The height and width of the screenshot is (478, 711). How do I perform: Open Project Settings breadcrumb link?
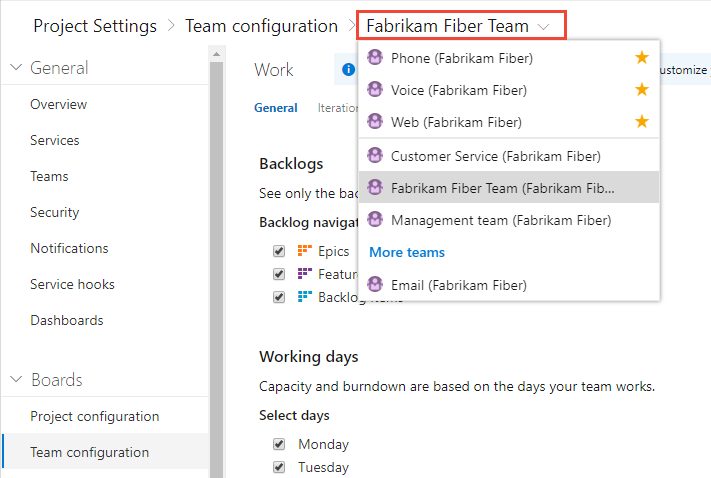coord(95,26)
